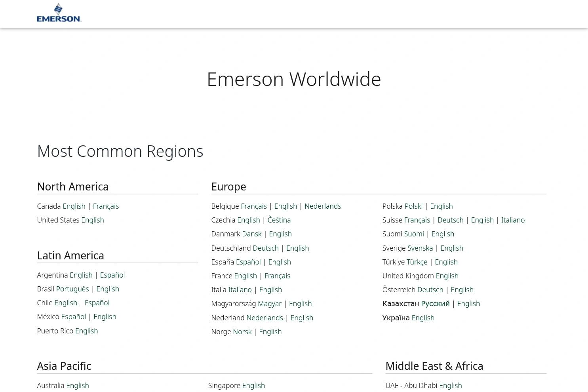Open France English link
The image size is (588, 392).
(245, 276)
